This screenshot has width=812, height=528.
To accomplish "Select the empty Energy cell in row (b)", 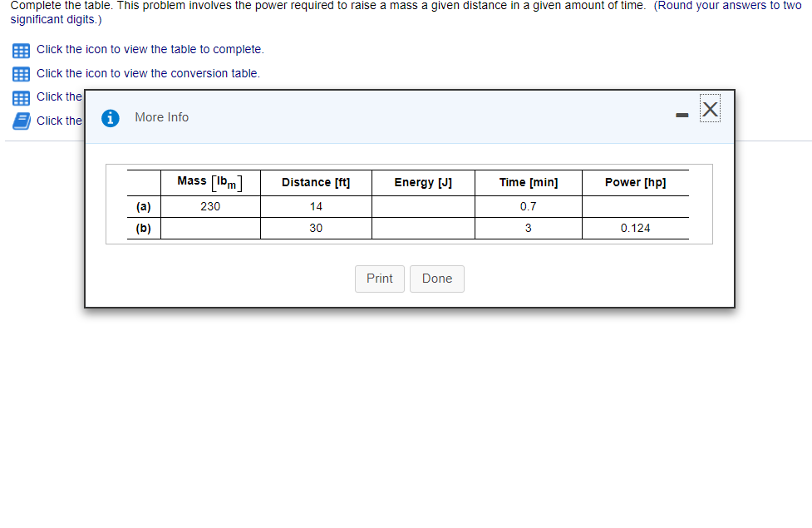I will (x=423, y=228).
